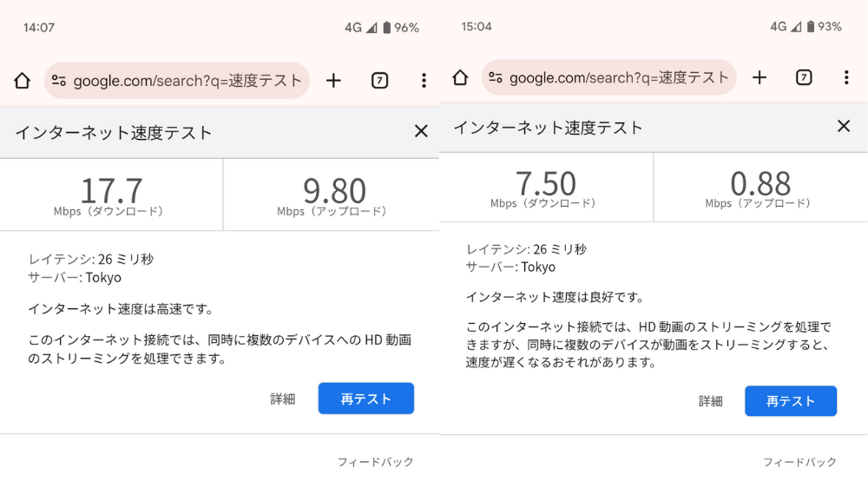Close the speed test panel on the left
This screenshot has height=488, width=868.
pos(421,131)
